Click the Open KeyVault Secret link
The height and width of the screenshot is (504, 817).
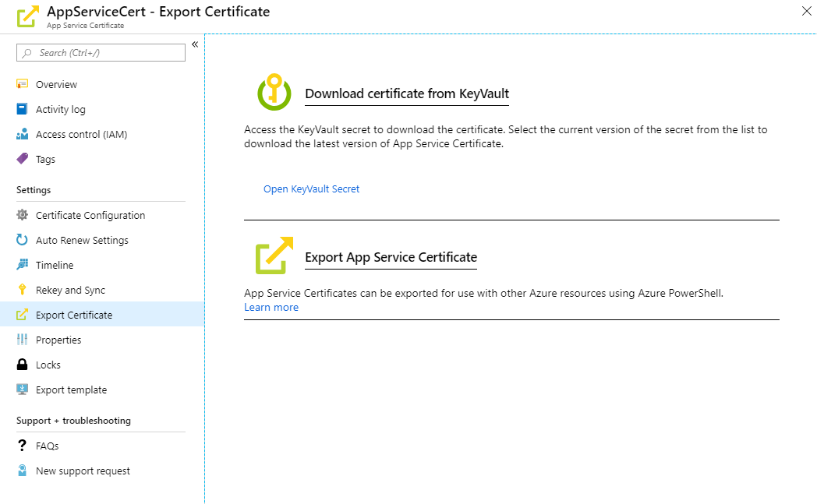tap(311, 189)
